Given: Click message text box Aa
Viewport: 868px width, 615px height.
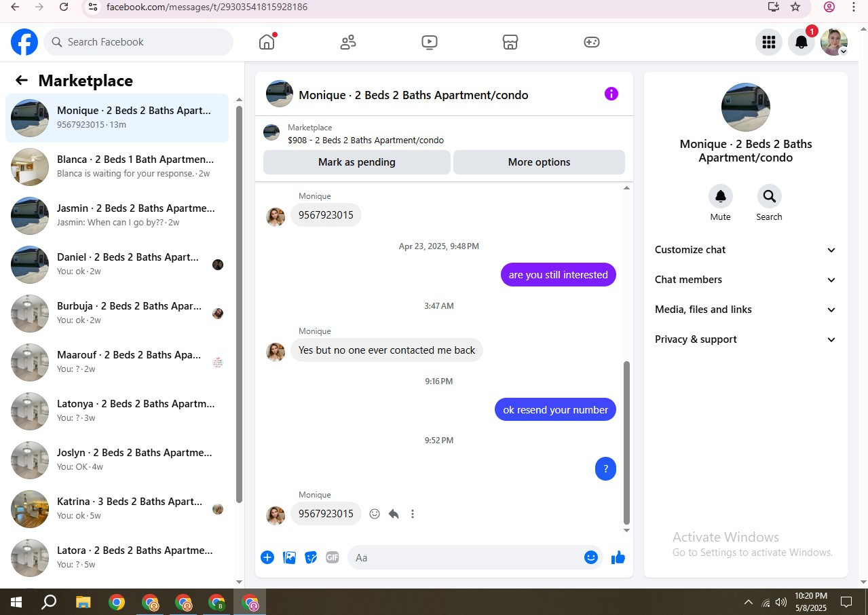Looking at the screenshot, I should coord(466,557).
